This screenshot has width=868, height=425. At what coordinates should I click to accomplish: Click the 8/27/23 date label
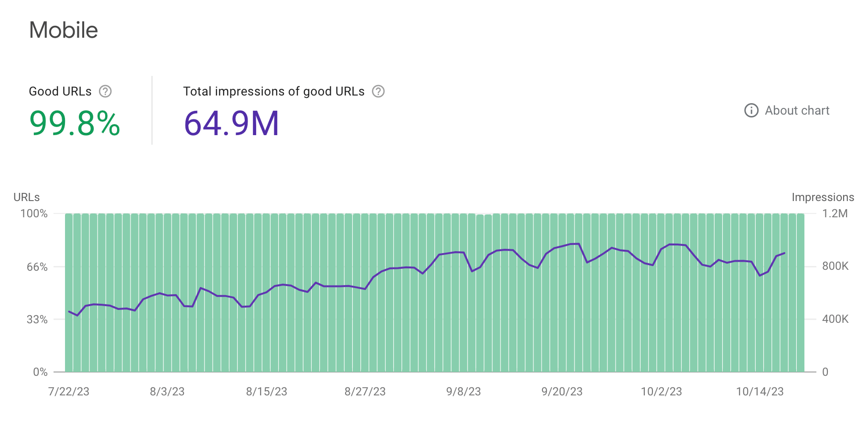365,392
